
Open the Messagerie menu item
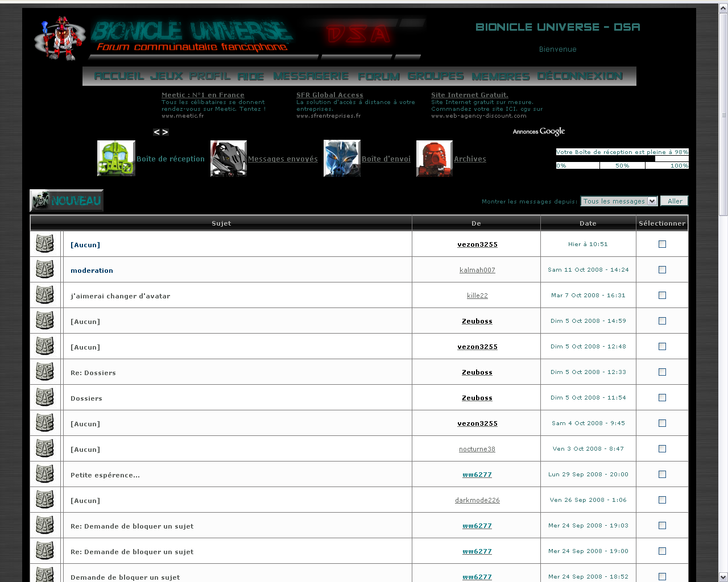coord(312,76)
